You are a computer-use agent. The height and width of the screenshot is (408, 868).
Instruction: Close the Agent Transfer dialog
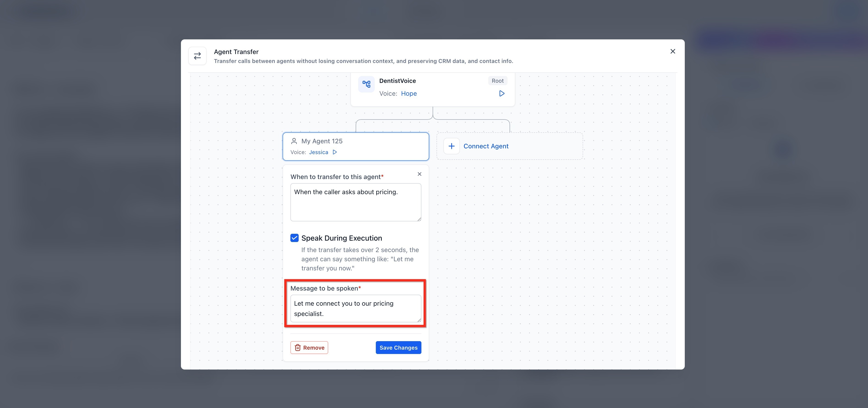[673, 51]
